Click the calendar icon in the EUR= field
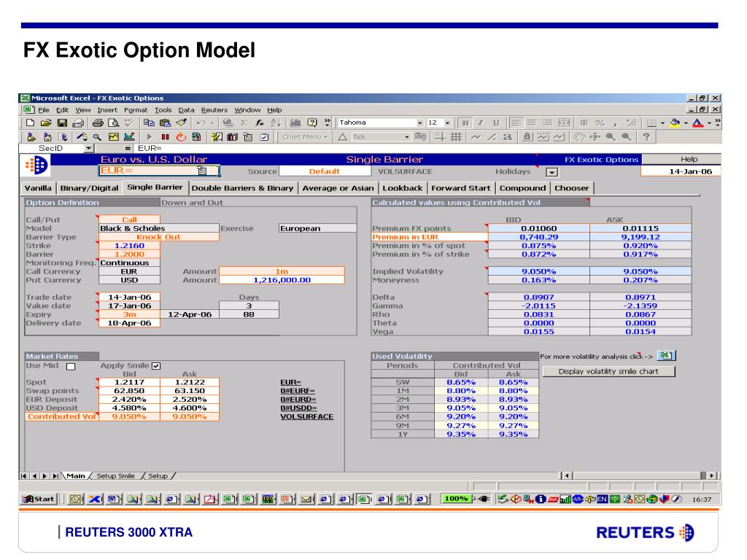Viewport: 747px width, 560px height. 202,171
